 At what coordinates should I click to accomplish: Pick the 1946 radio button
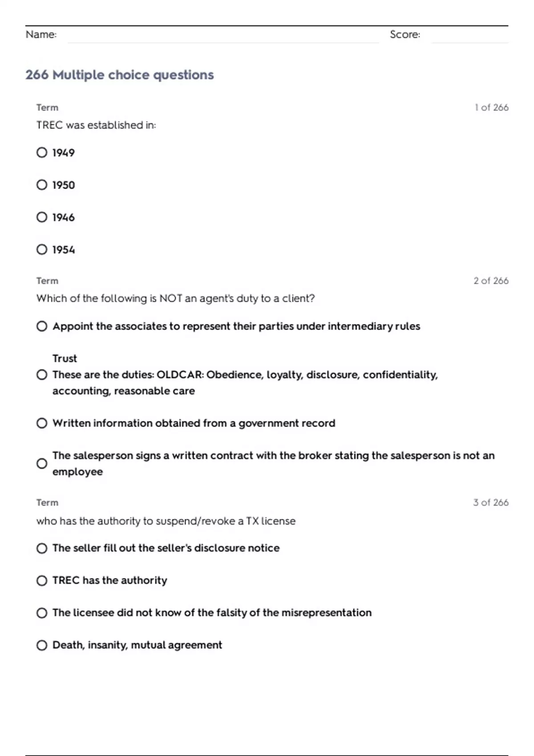(x=42, y=217)
